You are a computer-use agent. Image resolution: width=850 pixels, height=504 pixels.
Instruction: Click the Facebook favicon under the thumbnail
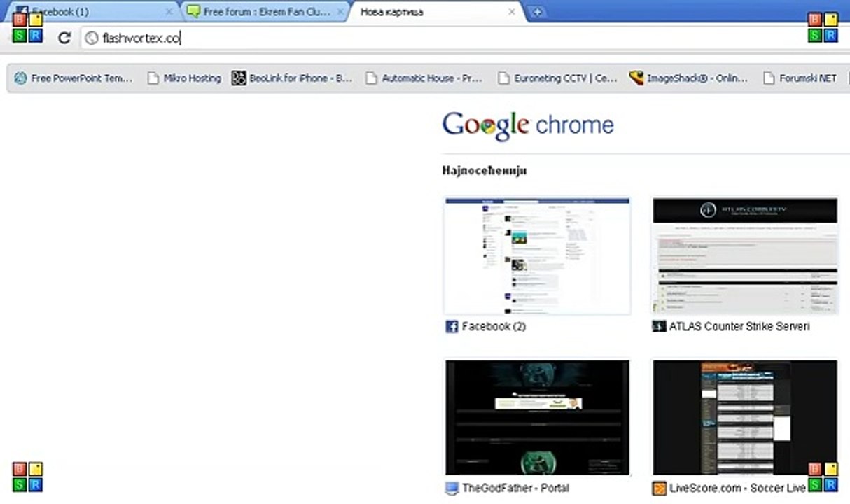pos(452,327)
